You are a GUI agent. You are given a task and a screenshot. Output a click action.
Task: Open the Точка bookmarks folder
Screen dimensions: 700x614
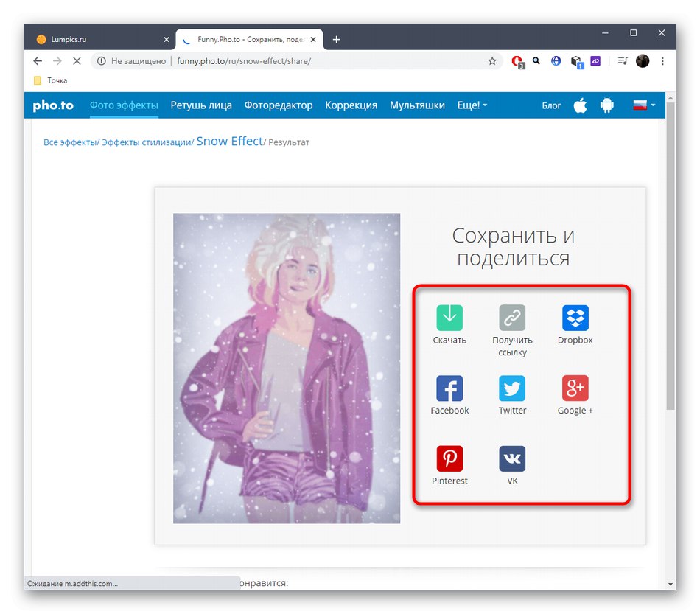tap(50, 80)
